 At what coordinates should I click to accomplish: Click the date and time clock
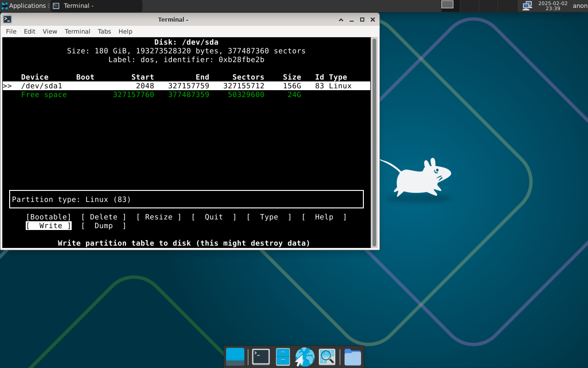click(553, 6)
